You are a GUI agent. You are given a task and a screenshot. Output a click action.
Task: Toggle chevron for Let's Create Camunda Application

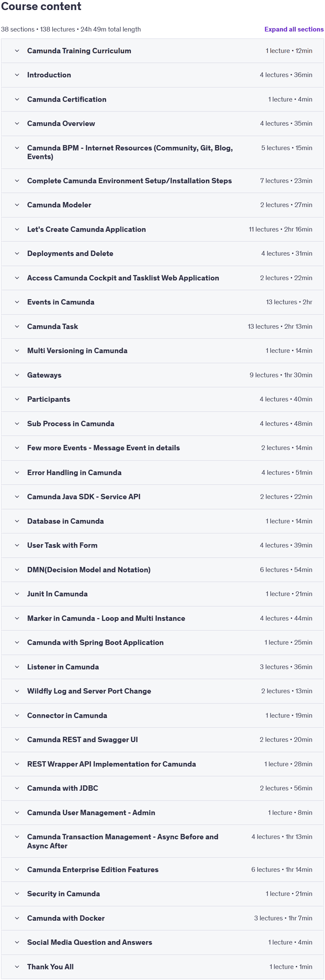[17, 230]
